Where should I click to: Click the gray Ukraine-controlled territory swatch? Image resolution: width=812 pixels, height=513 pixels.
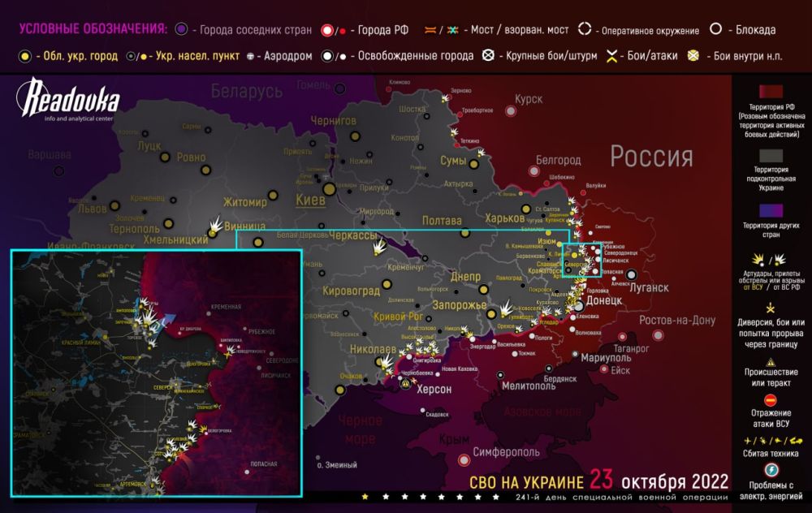[x=771, y=155]
